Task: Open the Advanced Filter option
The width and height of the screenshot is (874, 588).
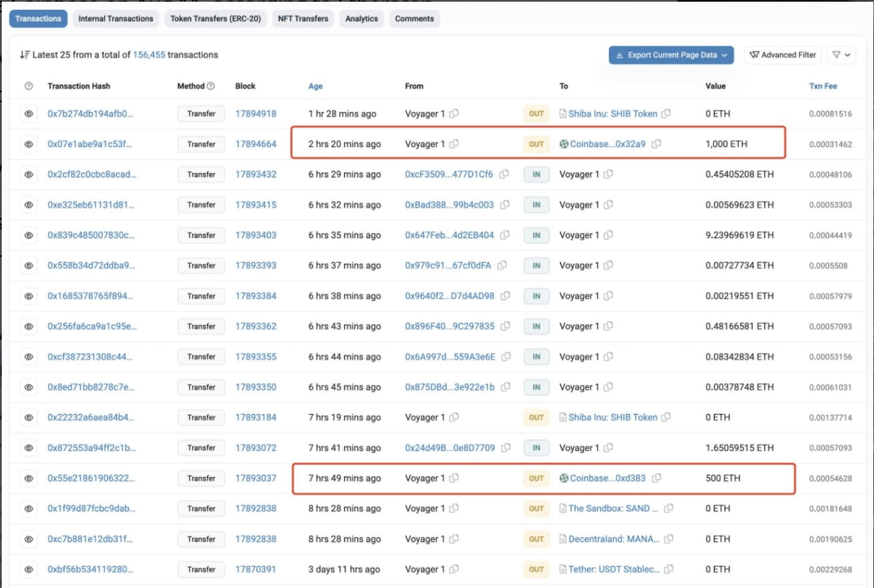Action: click(782, 55)
